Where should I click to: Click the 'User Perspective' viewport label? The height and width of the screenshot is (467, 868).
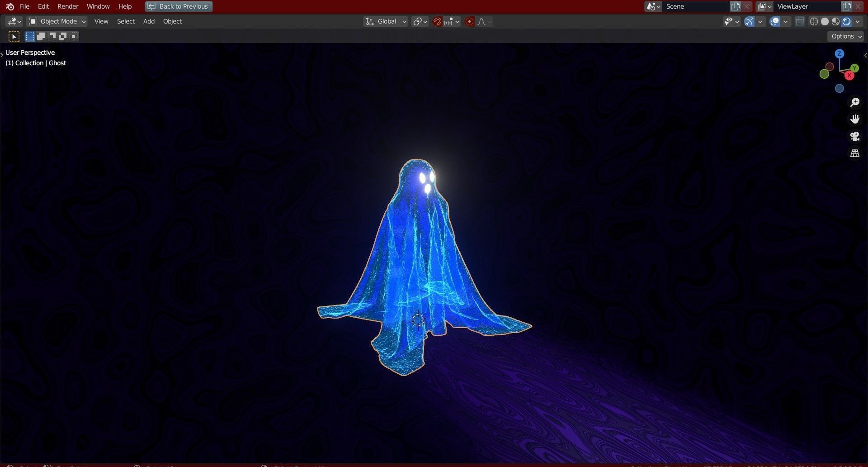30,52
